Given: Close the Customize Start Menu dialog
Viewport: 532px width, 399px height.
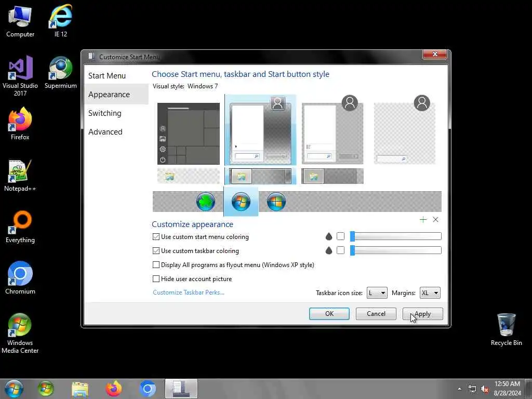Looking at the screenshot, I should 435,54.
